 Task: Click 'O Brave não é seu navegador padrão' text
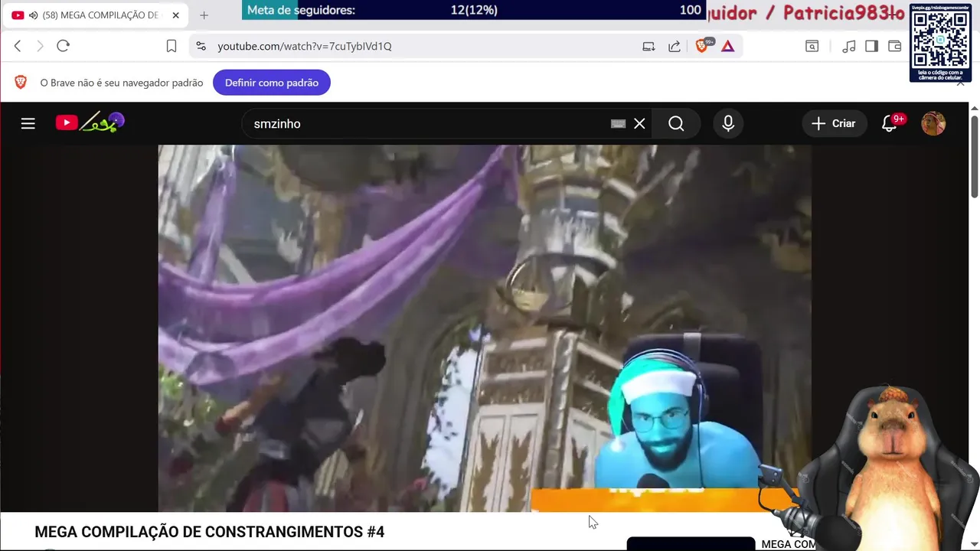[122, 83]
